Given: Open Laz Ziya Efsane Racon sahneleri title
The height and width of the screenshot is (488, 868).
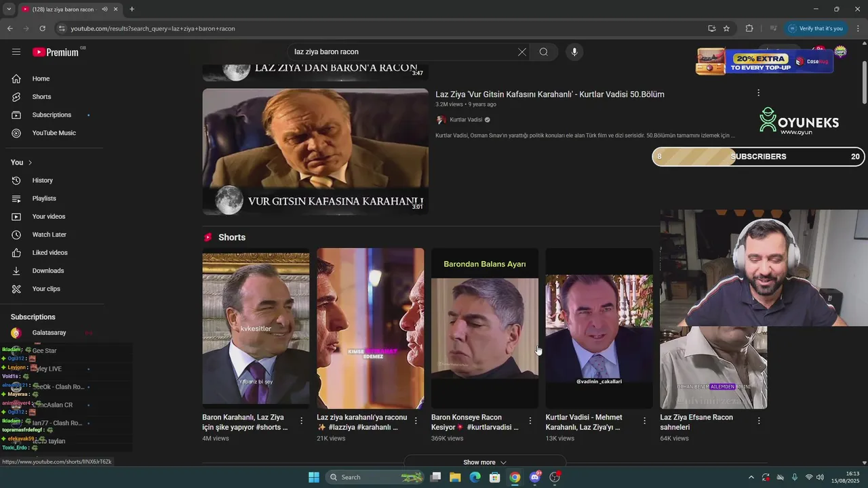Looking at the screenshot, I should (x=696, y=422).
